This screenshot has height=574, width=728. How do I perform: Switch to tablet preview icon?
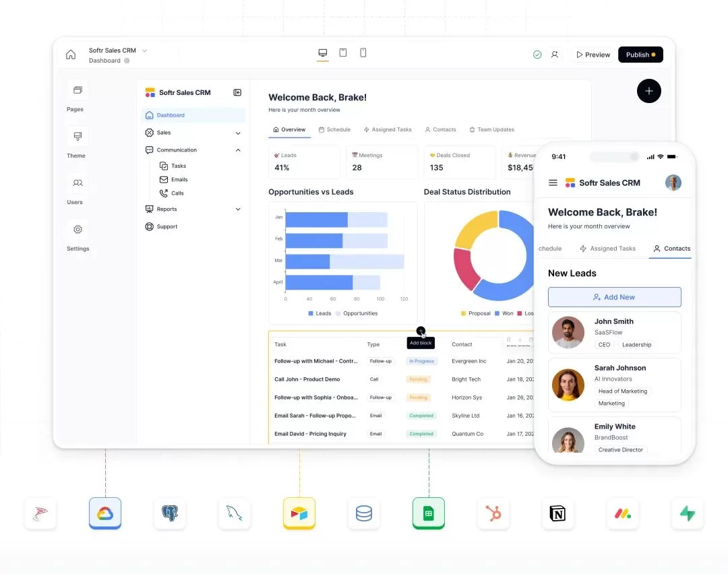343,53
